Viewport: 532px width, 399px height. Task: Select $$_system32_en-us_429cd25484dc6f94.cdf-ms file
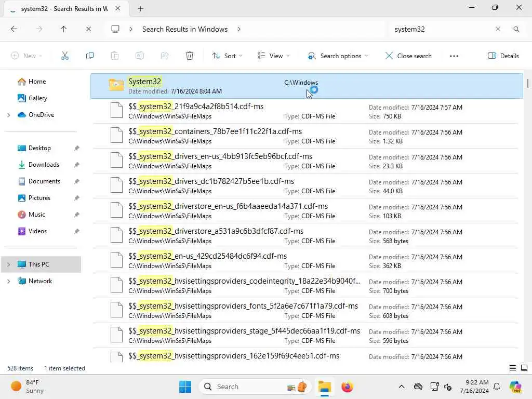305,261
